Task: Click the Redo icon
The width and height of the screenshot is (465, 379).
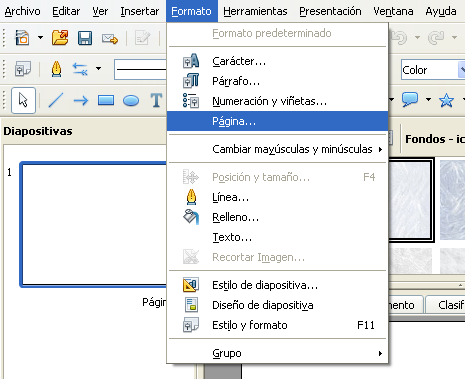Action: [436, 38]
